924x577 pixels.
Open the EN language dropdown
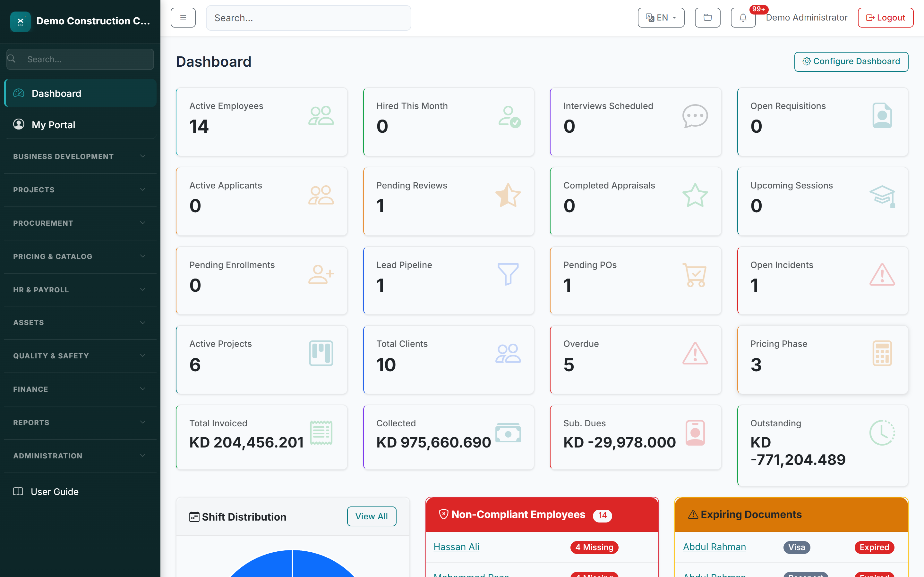(661, 18)
